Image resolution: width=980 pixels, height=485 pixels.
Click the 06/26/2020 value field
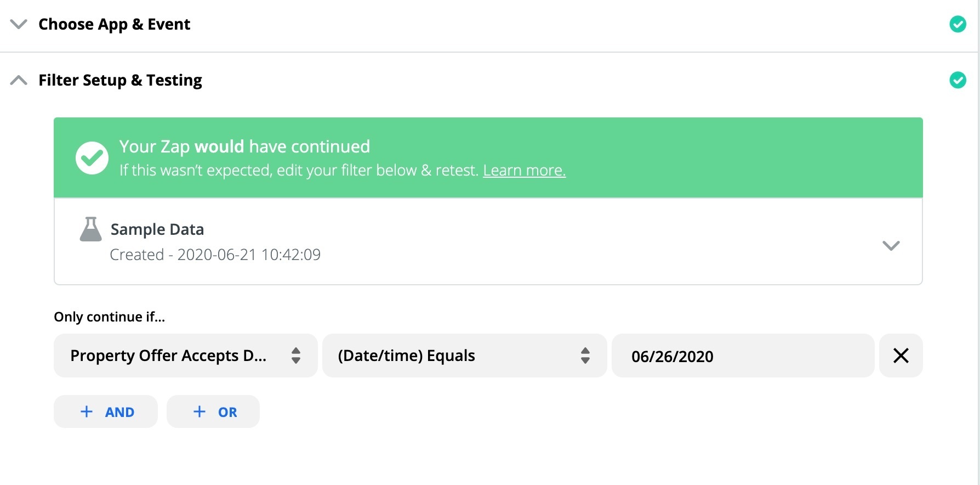click(x=743, y=356)
